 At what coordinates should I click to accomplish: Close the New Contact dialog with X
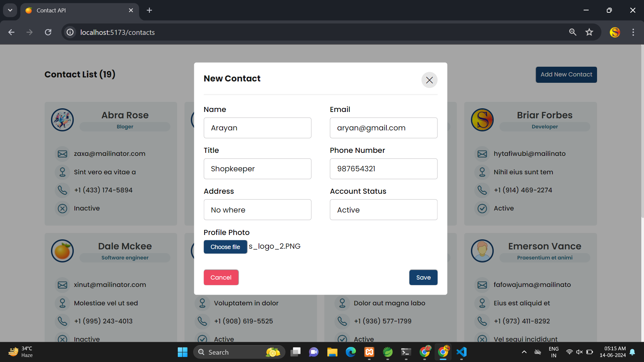click(429, 80)
